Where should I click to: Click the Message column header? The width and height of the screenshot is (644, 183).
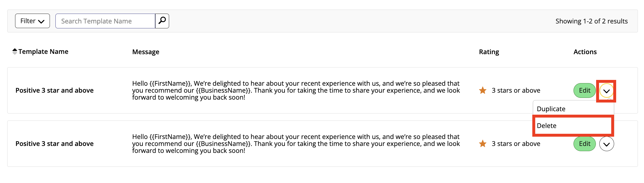[146, 52]
